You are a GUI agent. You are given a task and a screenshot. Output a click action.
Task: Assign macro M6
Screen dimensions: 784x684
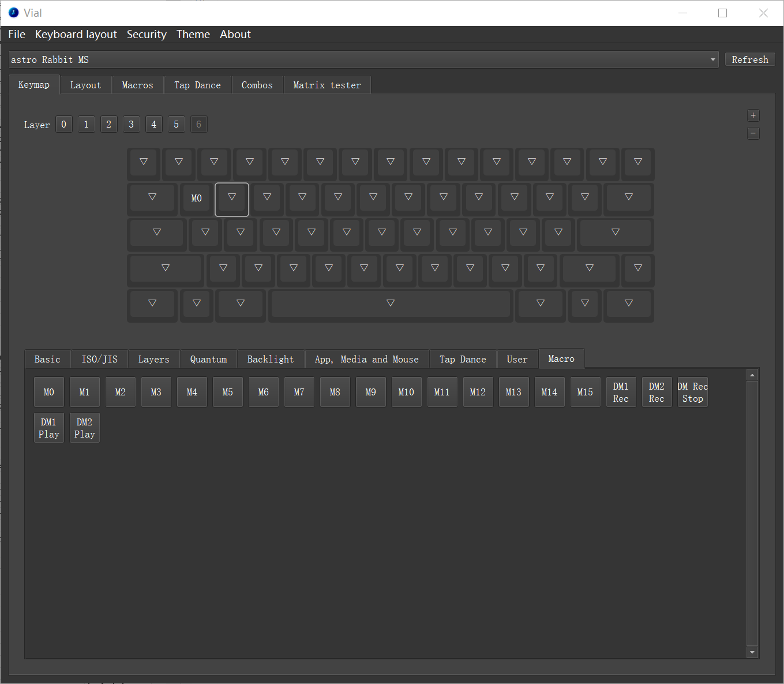[x=264, y=392]
